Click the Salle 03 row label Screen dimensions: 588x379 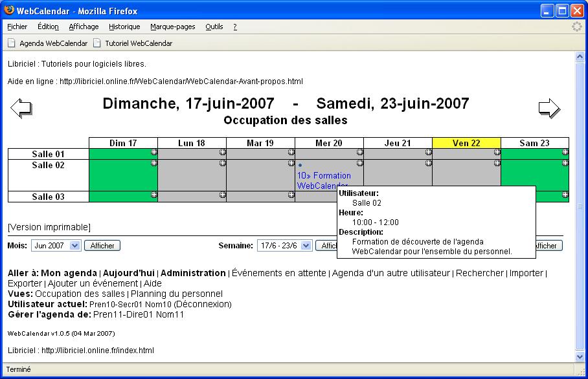(48, 197)
